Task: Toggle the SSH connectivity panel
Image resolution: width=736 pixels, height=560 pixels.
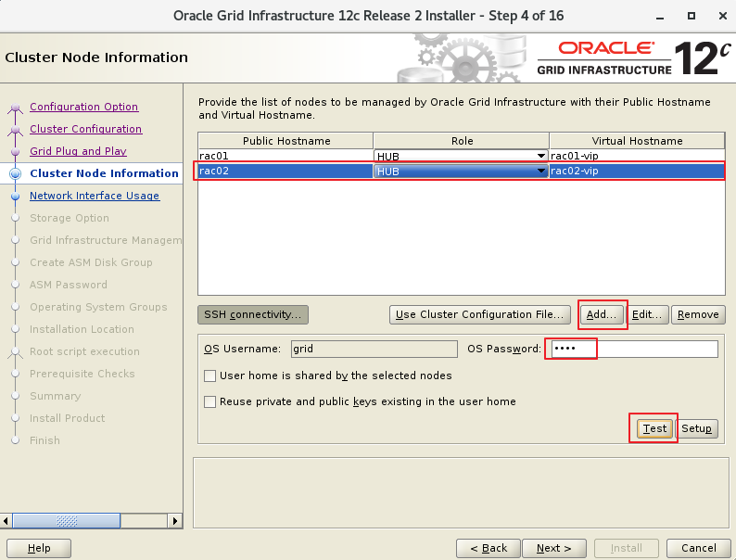Action: coord(253,314)
